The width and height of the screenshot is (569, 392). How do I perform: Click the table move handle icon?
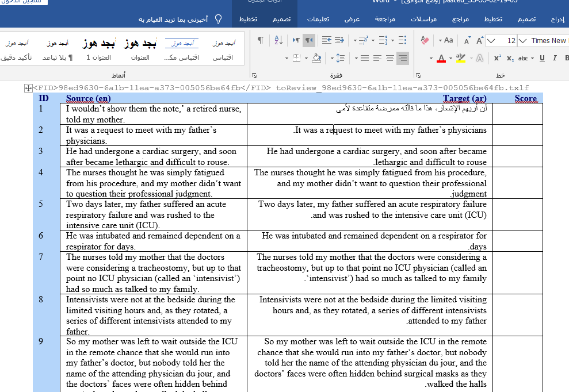tap(28, 88)
